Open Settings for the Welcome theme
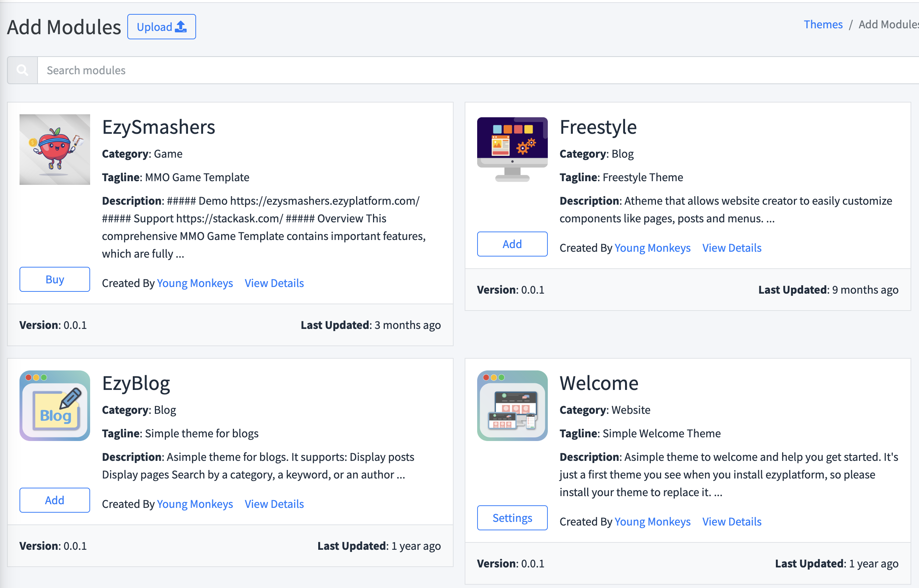Image resolution: width=919 pixels, height=588 pixels. [x=512, y=518]
